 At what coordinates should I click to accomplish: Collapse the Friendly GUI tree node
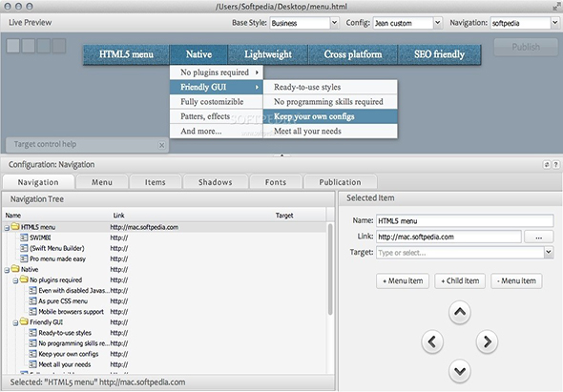[x=15, y=323]
